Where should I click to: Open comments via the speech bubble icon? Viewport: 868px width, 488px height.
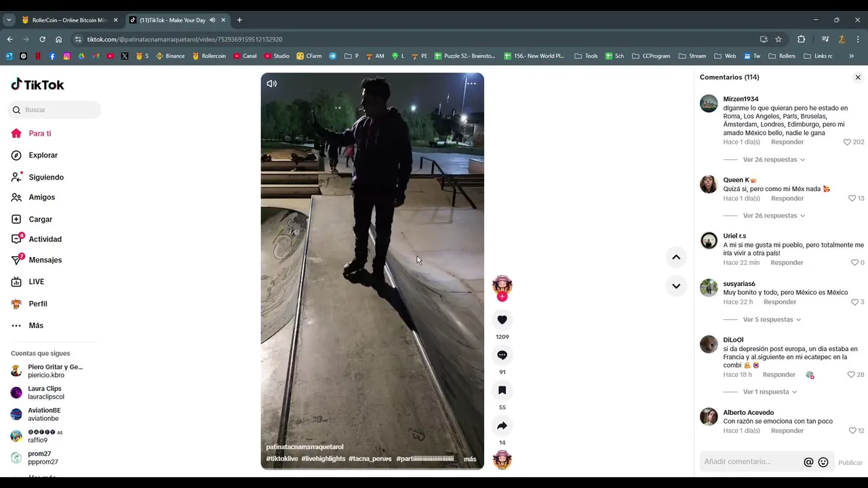[502, 355]
